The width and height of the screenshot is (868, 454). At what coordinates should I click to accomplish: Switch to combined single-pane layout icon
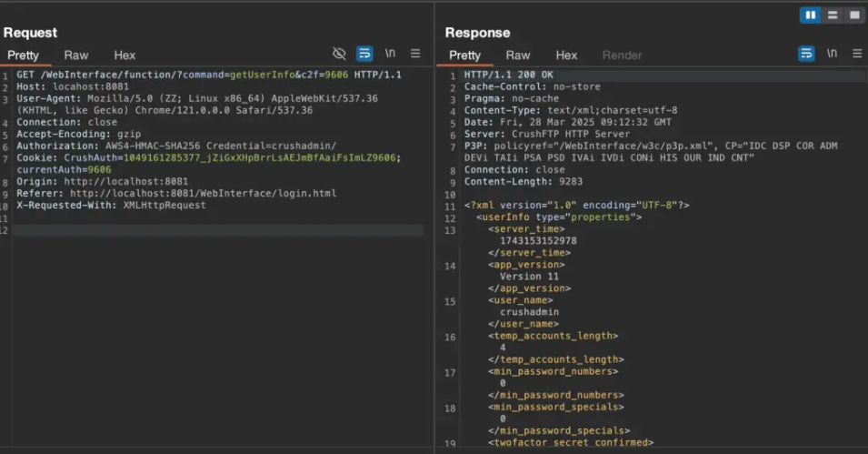853,15
